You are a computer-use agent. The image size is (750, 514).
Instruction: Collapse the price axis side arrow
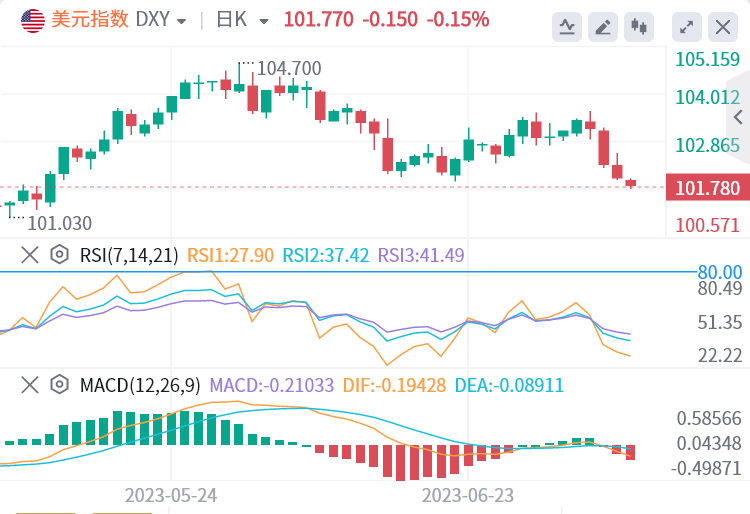point(738,117)
